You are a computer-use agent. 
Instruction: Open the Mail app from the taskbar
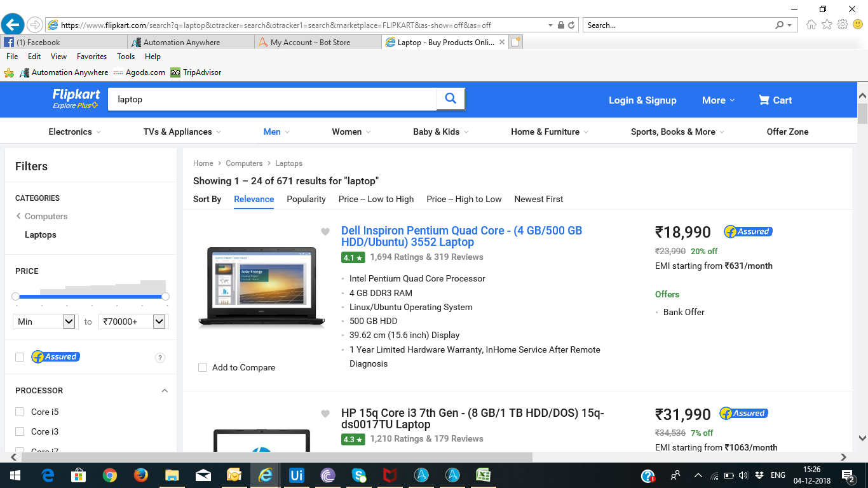click(x=203, y=475)
